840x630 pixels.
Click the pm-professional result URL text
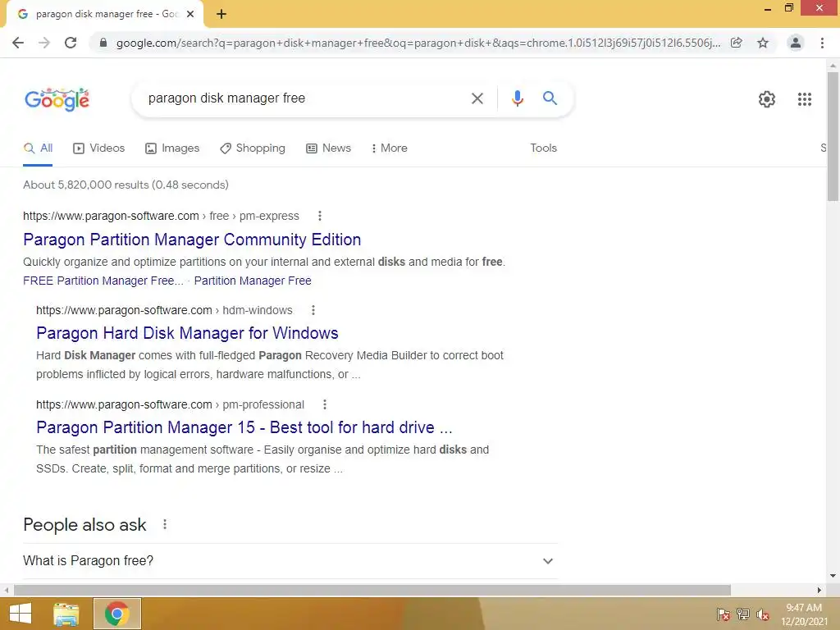[x=170, y=404]
